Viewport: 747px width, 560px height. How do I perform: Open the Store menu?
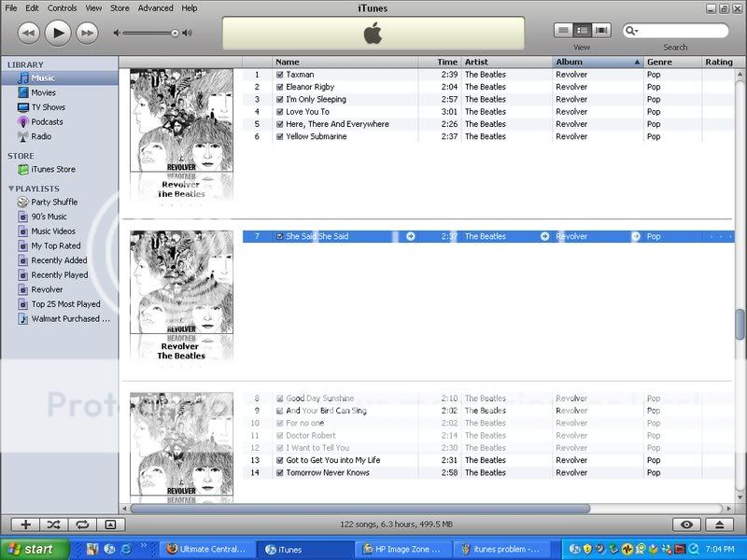tap(120, 8)
